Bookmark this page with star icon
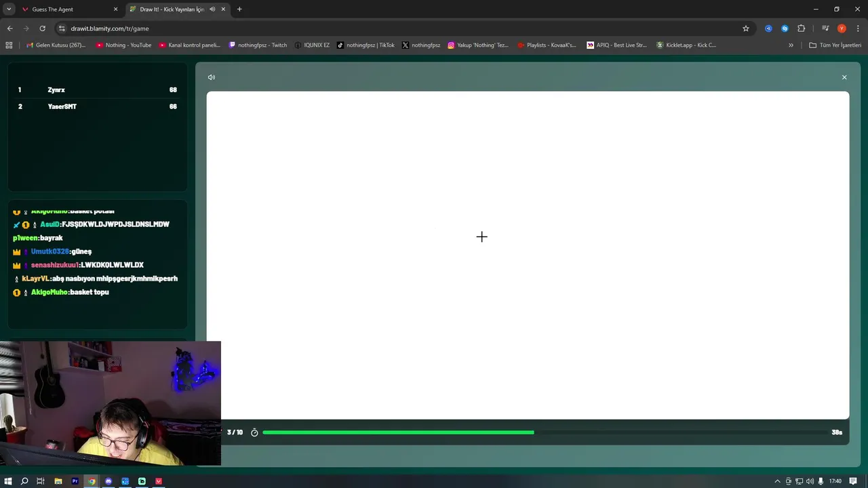868x488 pixels. pos(746,28)
